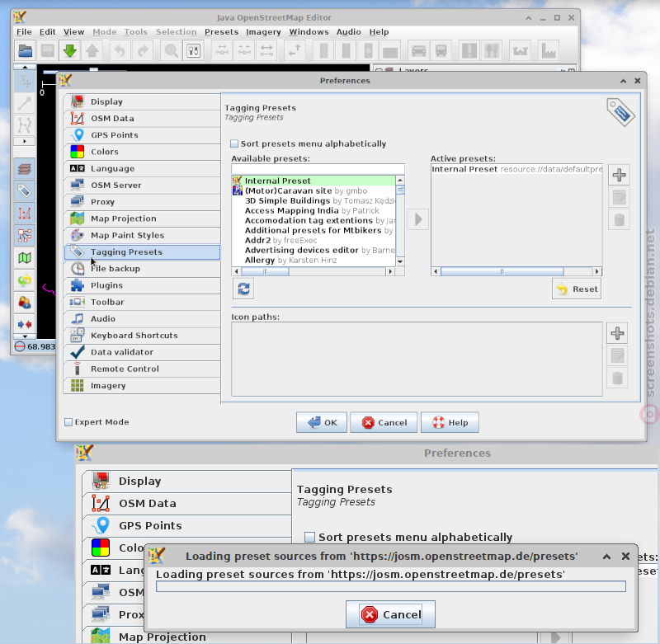Image resolution: width=660 pixels, height=644 pixels.
Task: Toggle the map paint icon in left sidebar
Action: coord(25,258)
